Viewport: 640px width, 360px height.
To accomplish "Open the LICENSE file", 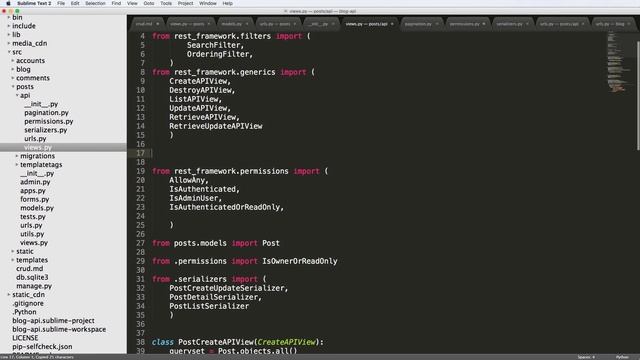I will 25,338.
